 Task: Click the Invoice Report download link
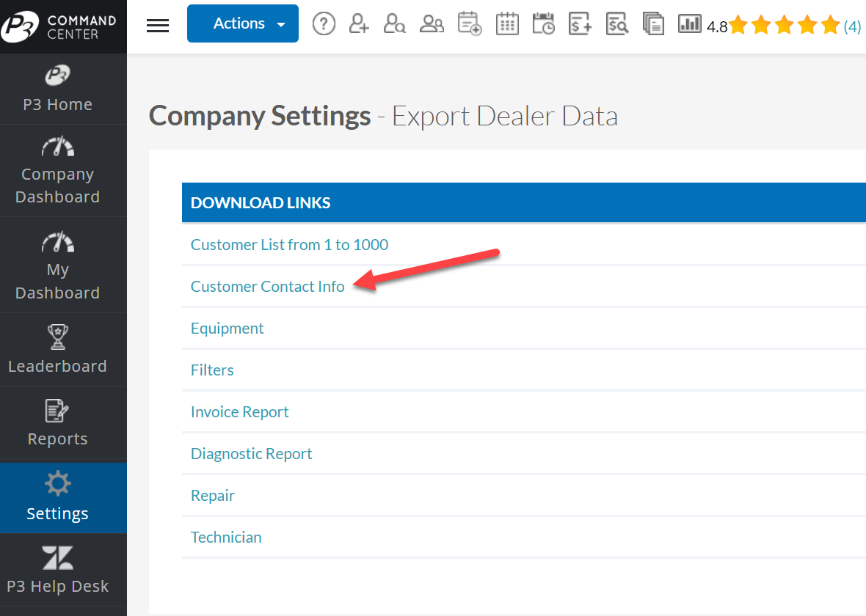(x=239, y=412)
